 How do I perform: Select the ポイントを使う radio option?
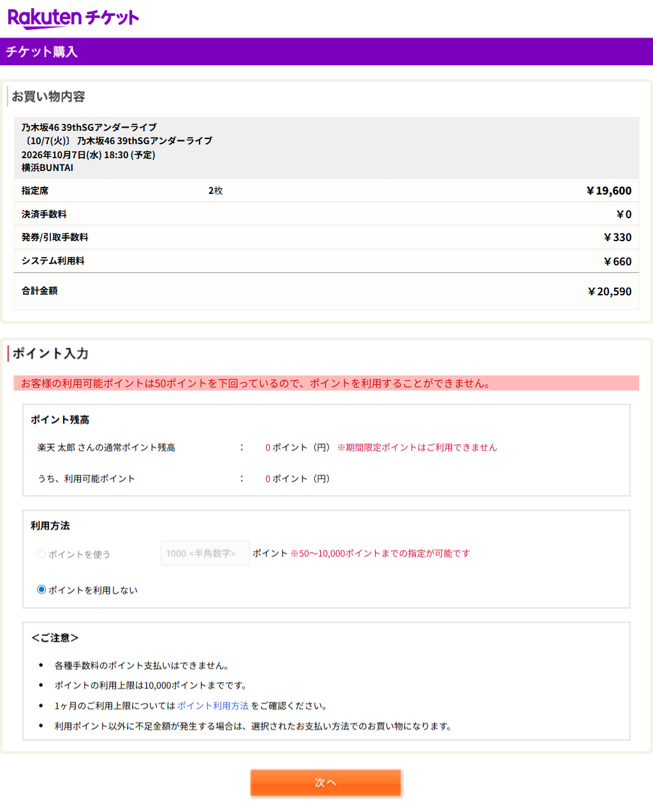[x=41, y=554]
